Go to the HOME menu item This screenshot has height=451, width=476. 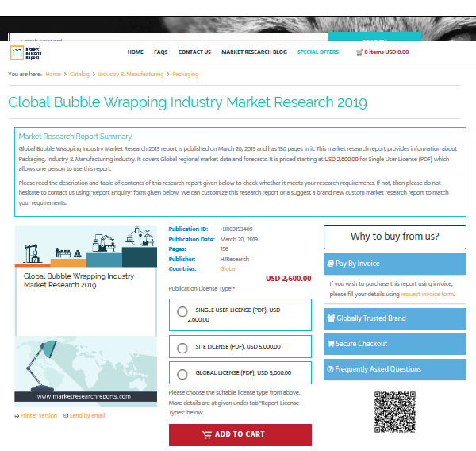pos(136,52)
